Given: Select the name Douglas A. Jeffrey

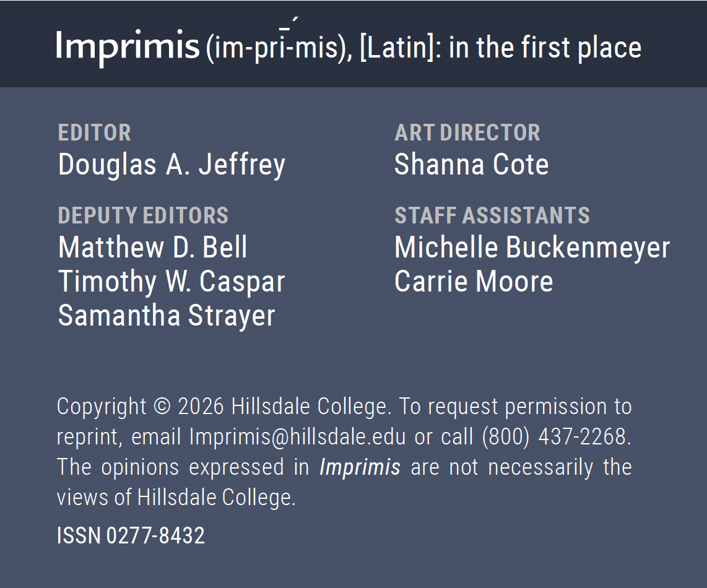Looking at the screenshot, I should (171, 165).
